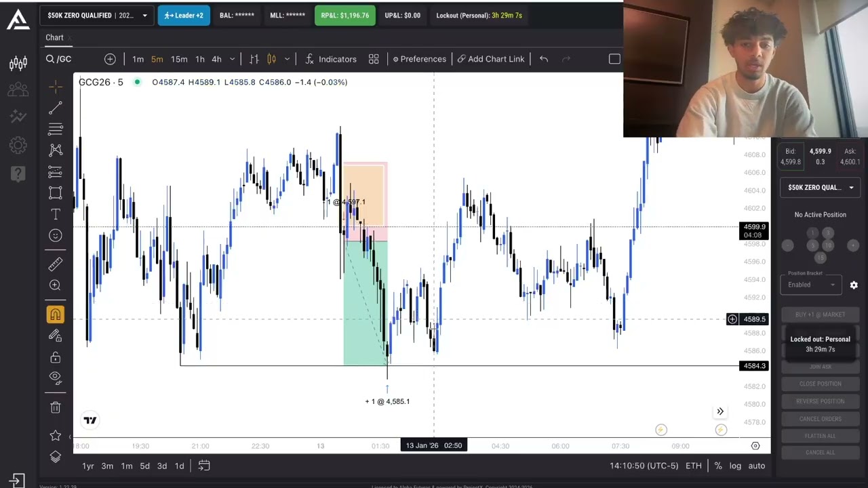This screenshot has height=488, width=868.
Task: Toggle the log scale mode
Action: coord(735,466)
